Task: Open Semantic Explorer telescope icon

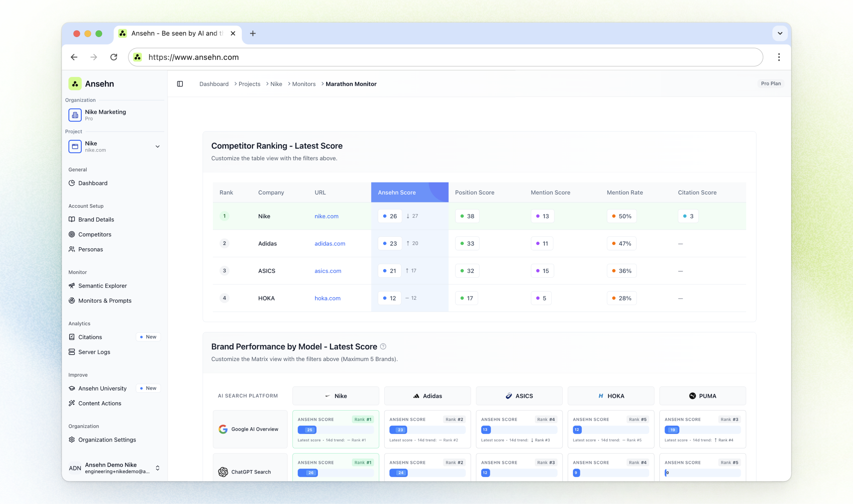Action: [x=72, y=285]
